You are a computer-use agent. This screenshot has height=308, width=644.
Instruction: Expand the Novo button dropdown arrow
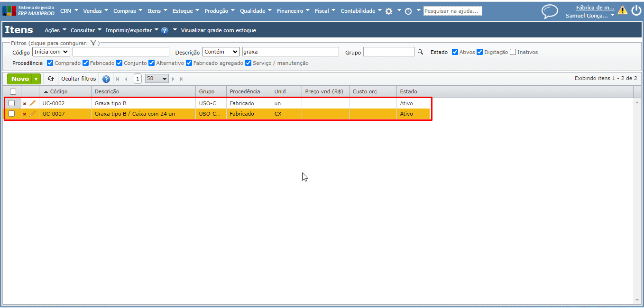[36, 79]
